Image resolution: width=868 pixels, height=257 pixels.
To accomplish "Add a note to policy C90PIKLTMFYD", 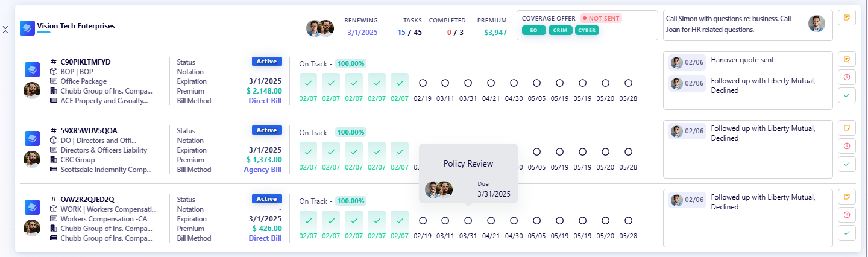I will pyautogui.click(x=846, y=59).
